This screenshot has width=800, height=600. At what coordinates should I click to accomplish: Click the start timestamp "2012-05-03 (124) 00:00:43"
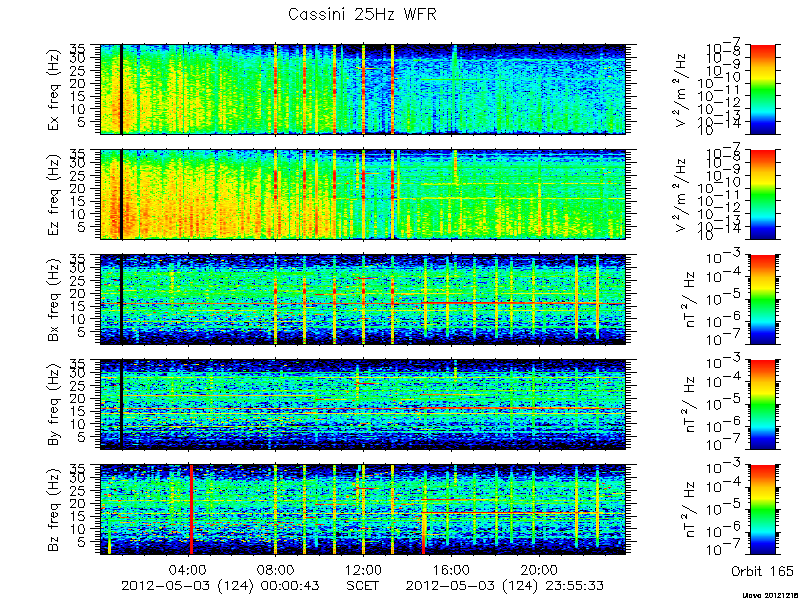(x=222, y=585)
